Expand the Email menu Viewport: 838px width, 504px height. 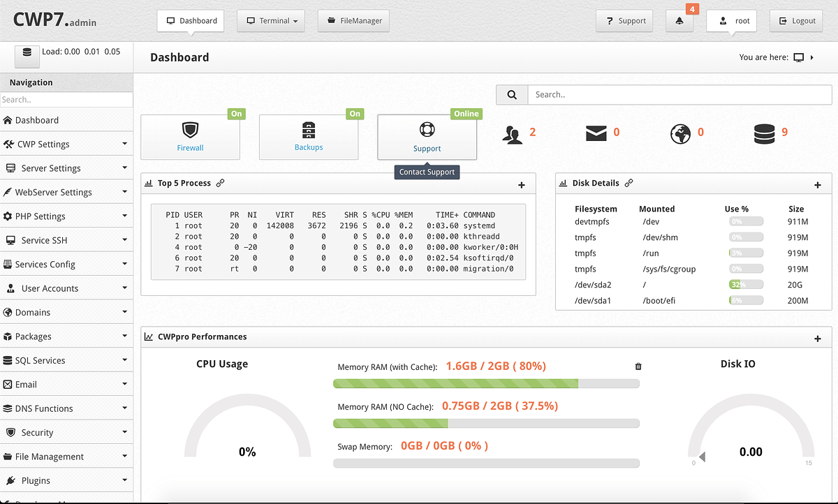click(x=66, y=384)
